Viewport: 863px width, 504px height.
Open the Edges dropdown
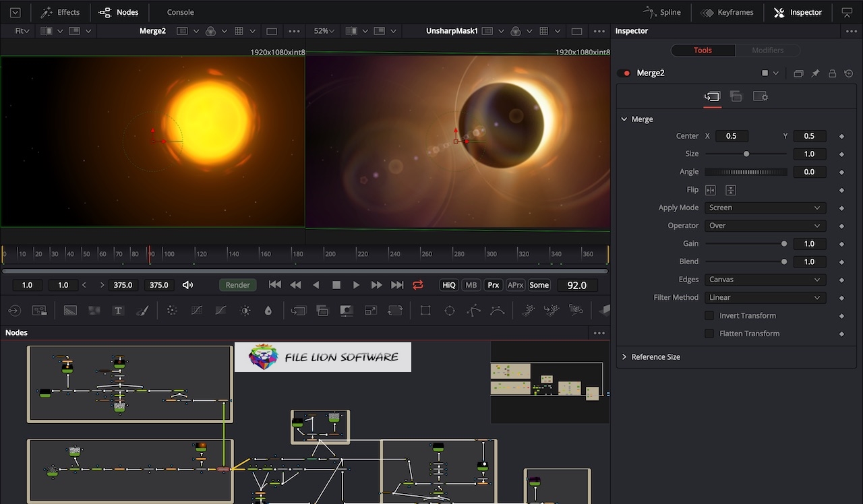point(765,280)
